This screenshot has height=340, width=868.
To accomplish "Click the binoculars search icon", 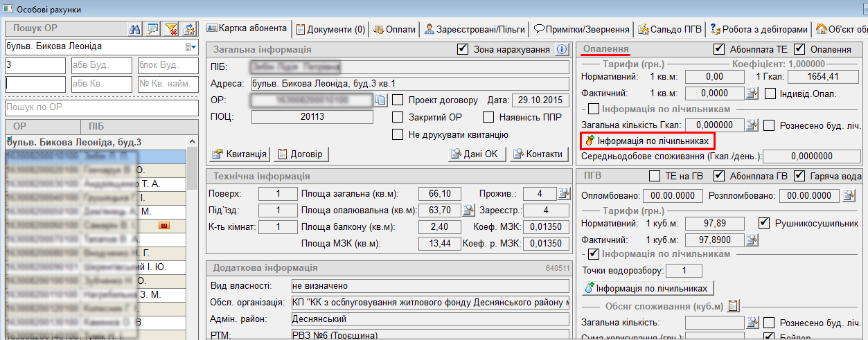I will [136, 28].
